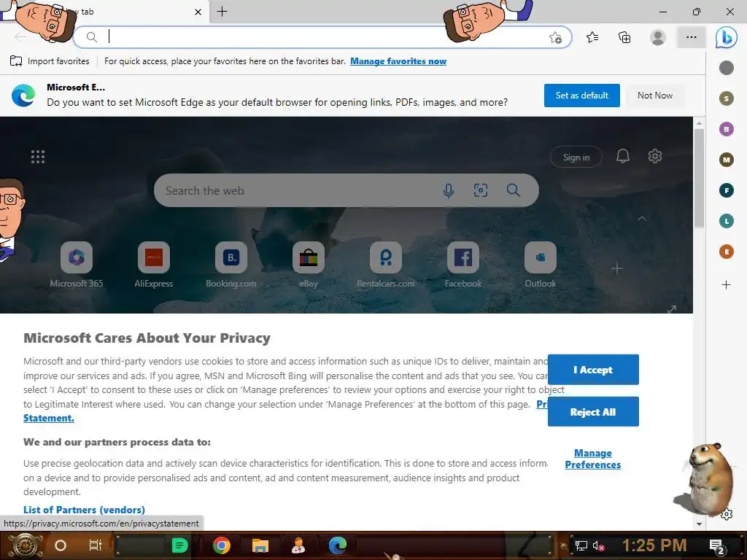
Task: Click Set as default button
Action: click(x=581, y=96)
